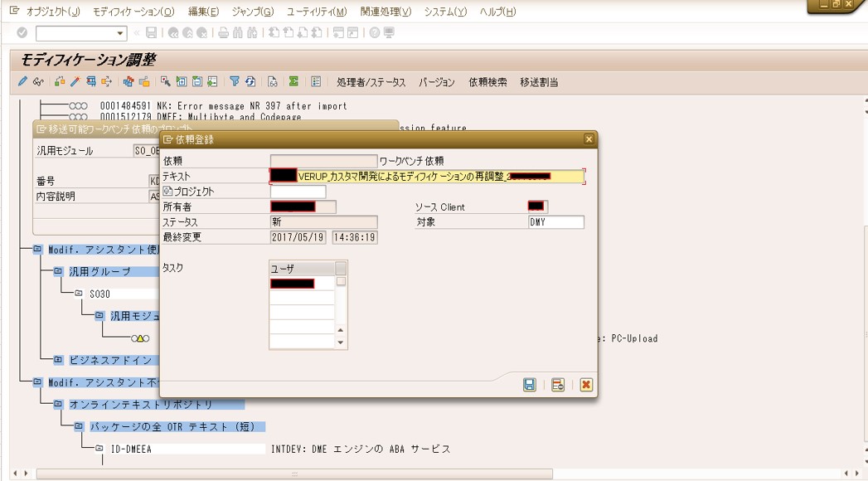Expand the ビジネスアドイン tree node
This screenshot has height=481, width=868.
tap(58, 360)
